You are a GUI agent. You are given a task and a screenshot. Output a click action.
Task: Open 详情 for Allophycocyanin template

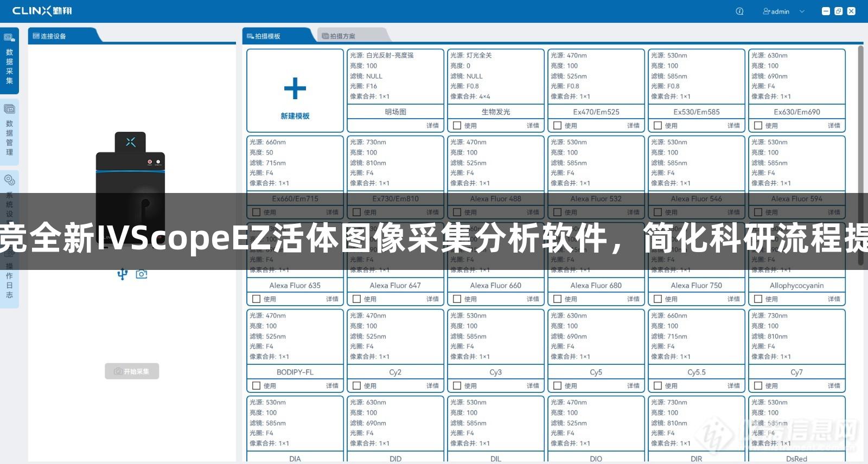pos(834,299)
